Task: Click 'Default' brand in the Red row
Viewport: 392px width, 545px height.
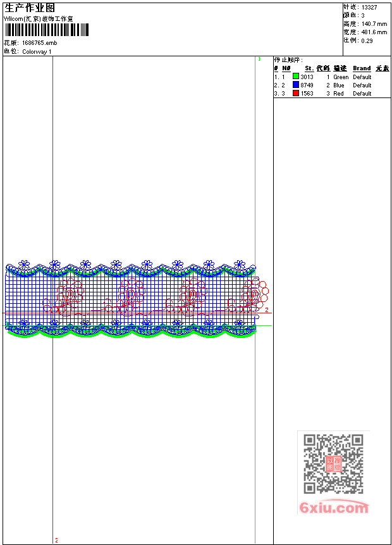Action: pos(362,94)
